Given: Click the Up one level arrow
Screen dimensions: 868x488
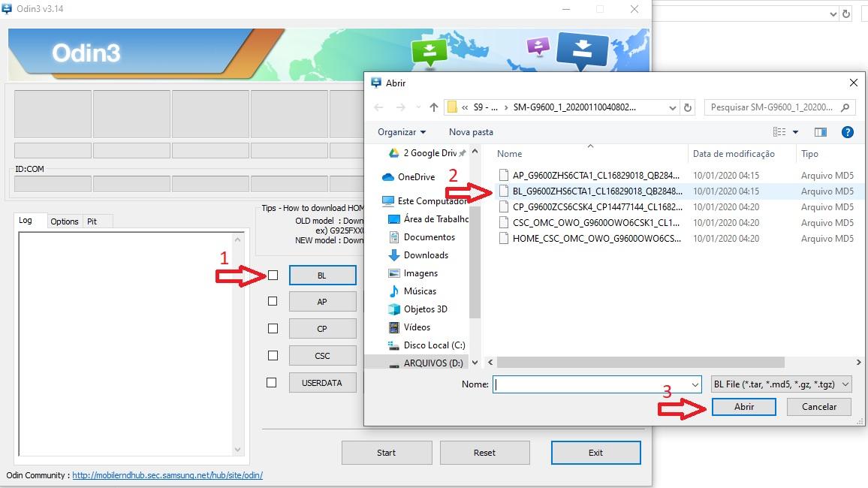Looking at the screenshot, I should 433,107.
